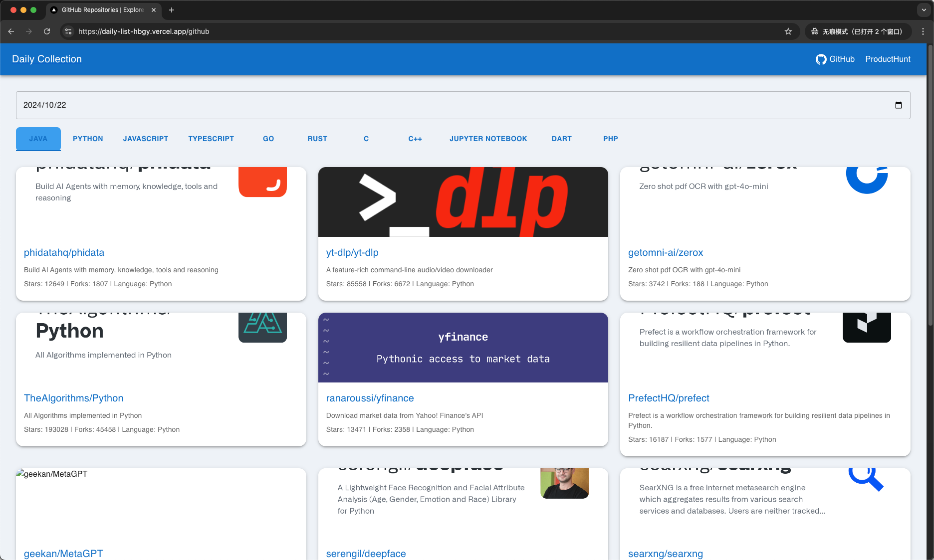Image resolution: width=934 pixels, height=560 pixels.
Task: Go back with the browser back arrow
Action: click(11, 31)
